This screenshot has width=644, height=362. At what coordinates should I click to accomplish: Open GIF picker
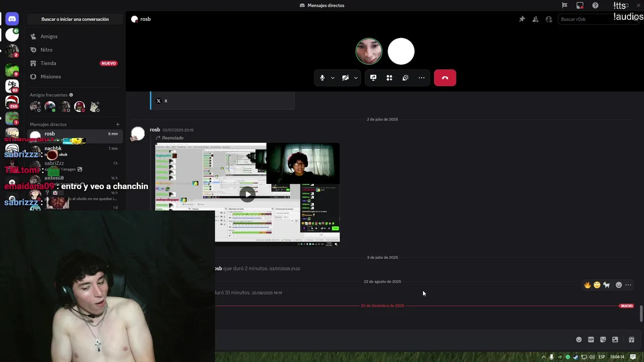click(591, 340)
